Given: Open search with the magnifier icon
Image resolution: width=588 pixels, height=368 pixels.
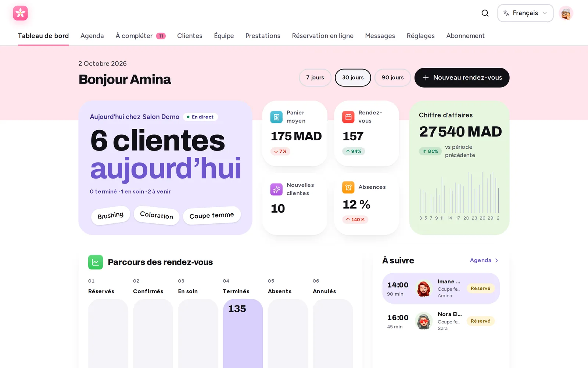Looking at the screenshot, I should [485, 13].
